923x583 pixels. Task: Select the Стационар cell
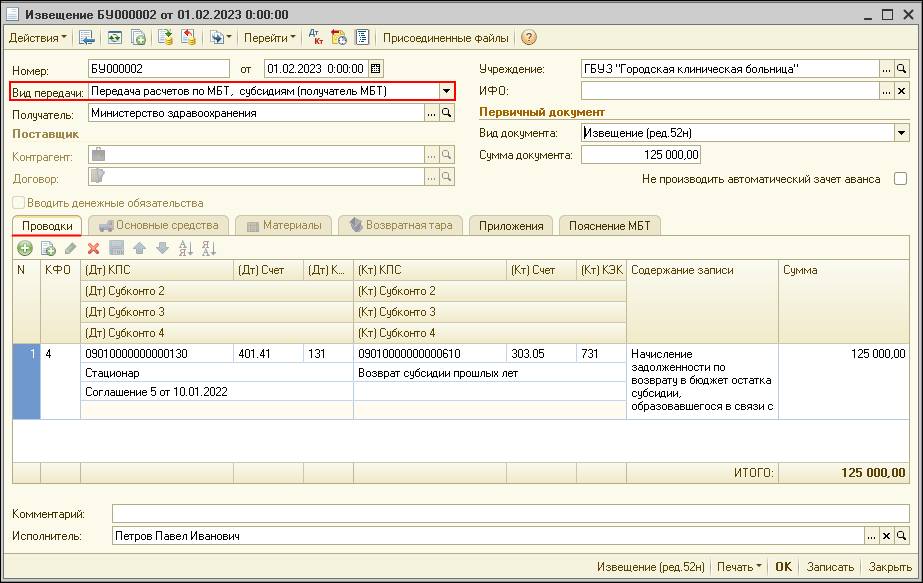[x=217, y=373]
